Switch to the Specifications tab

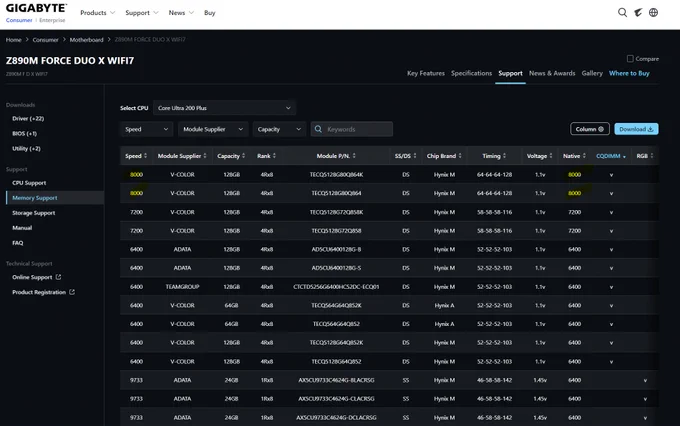[x=471, y=73]
